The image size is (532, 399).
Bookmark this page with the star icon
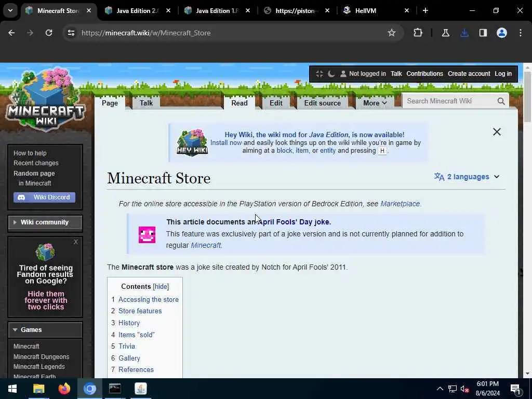[392, 33]
